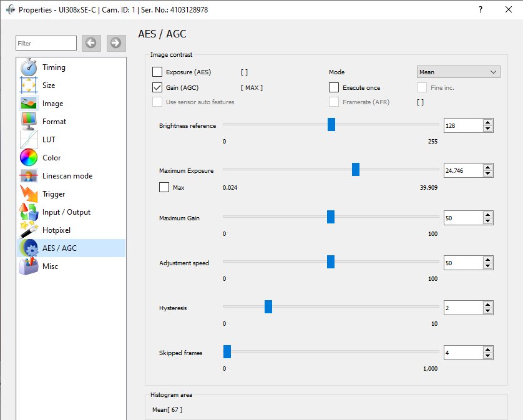This screenshot has width=523, height=420.
Task: Open the Hotpixel page label
Action: 56,230
